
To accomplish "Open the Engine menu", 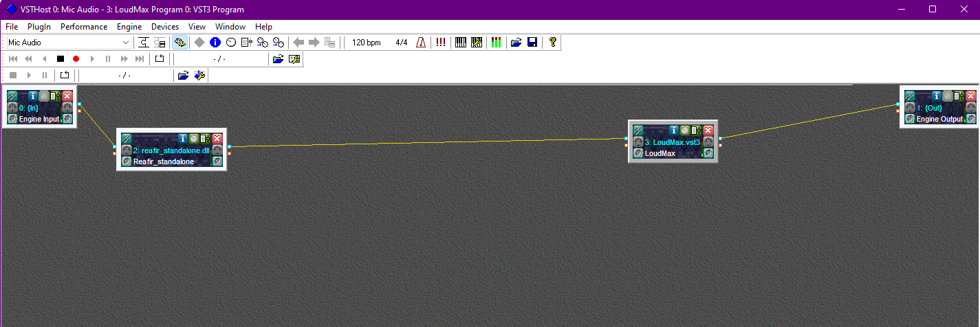I will point(129,27).
